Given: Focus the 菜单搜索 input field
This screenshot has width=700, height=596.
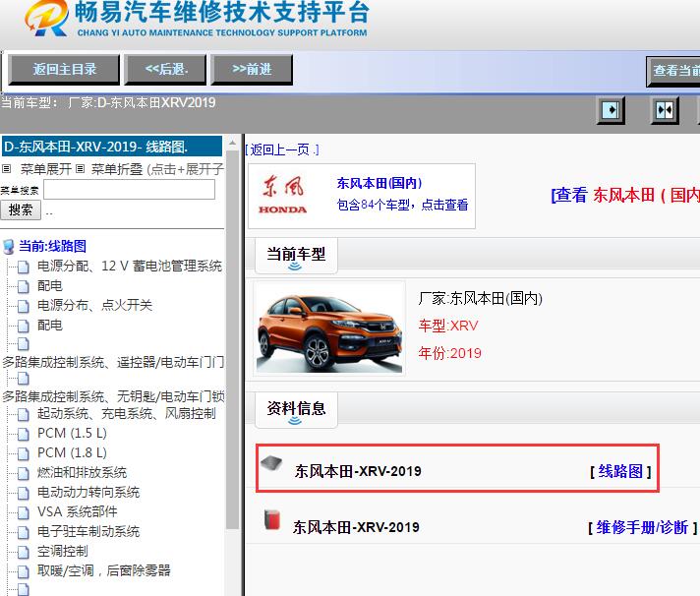Looking at the screenshot, I should (x=129, y=189).
